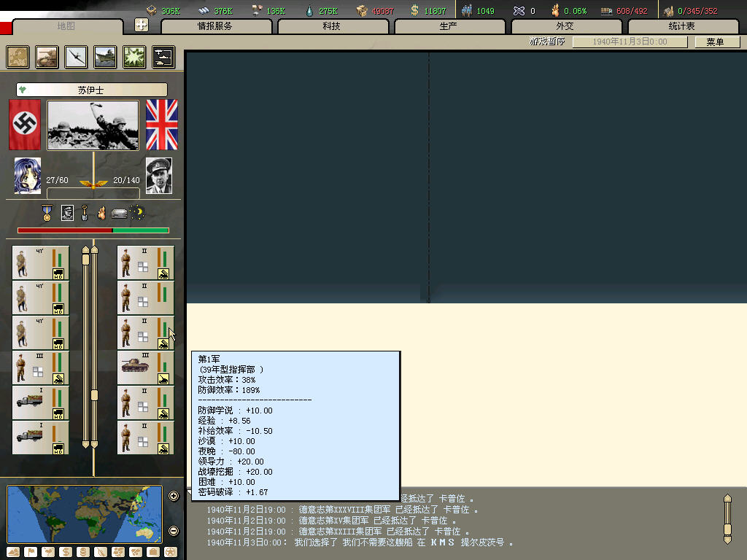Click the oil drop icon 275K
The image size is (747, 560).
tap(309, 10)
